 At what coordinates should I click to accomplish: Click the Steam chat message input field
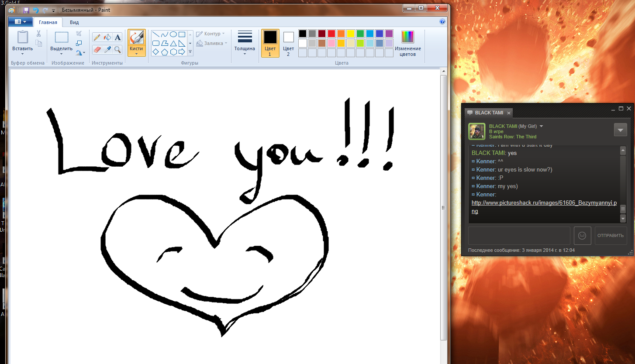tap(519, 236)
